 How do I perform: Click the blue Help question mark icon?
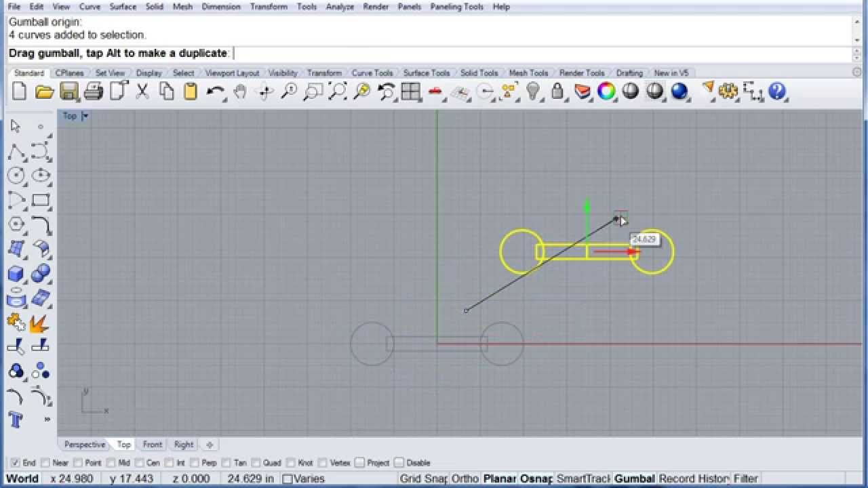coord(777,91)
